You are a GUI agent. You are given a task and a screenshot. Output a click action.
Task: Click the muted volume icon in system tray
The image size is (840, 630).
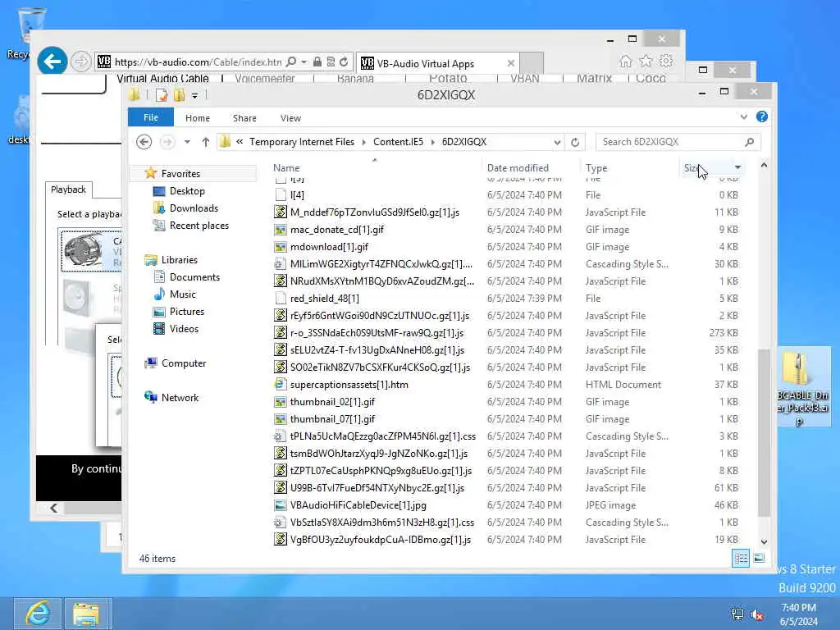(x=757, y=614)
